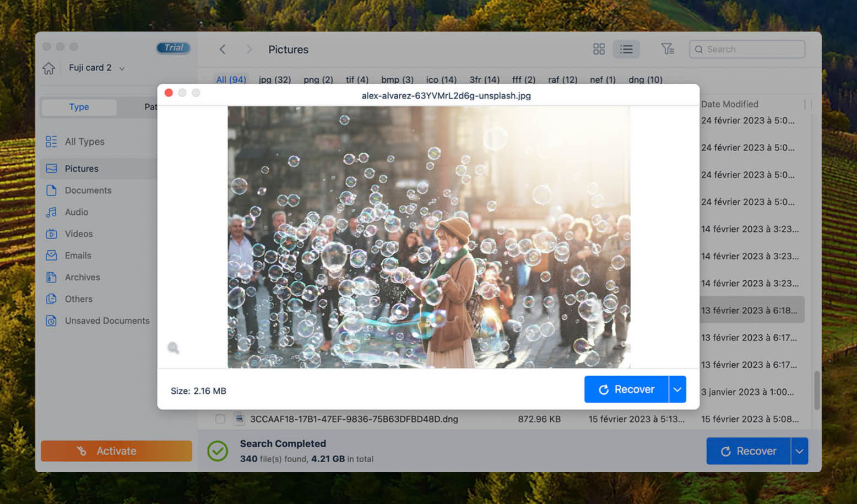Select the Type tab
The width and height of the screenshot is (857, 504).
click(x=79, y=107)
